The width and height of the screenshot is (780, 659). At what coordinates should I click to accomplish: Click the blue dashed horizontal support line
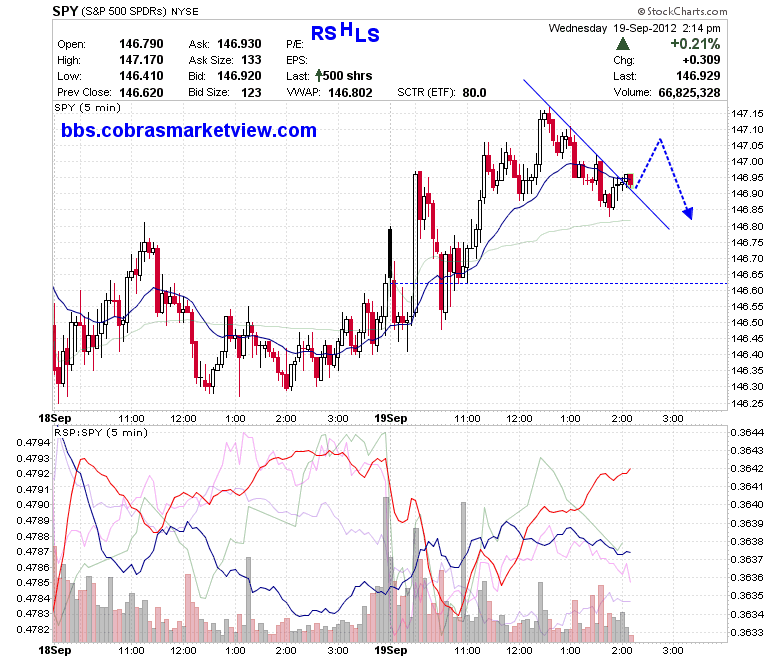pos(561,283)
